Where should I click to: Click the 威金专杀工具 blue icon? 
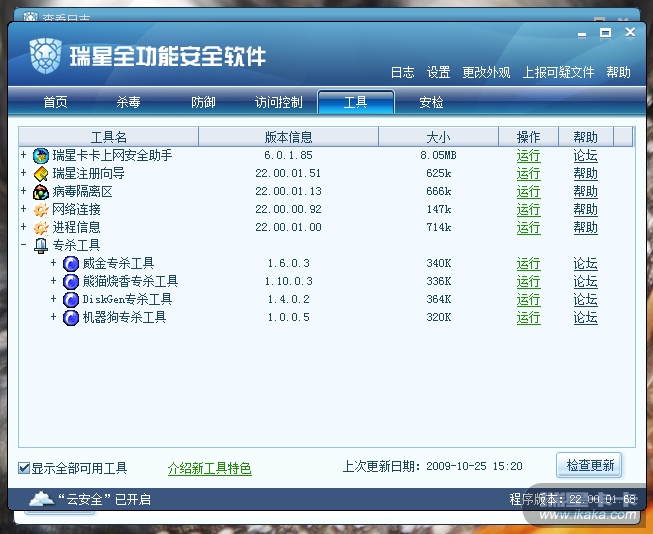(71, 264)
